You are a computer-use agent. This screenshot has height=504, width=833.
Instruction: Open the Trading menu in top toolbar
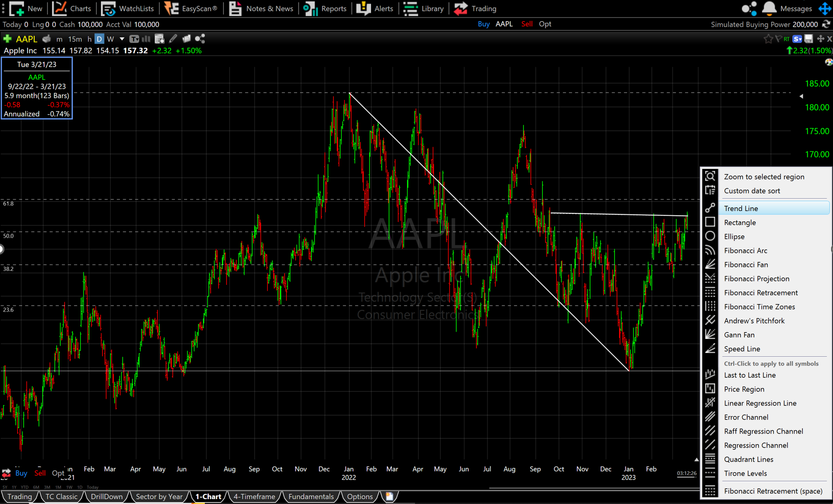click(x=475, y=8)
